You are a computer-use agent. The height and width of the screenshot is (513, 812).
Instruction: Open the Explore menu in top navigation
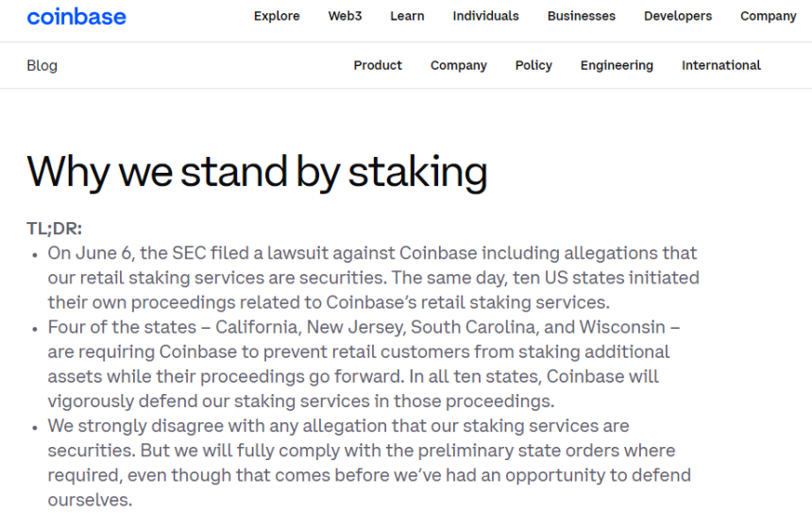(277, 16)
